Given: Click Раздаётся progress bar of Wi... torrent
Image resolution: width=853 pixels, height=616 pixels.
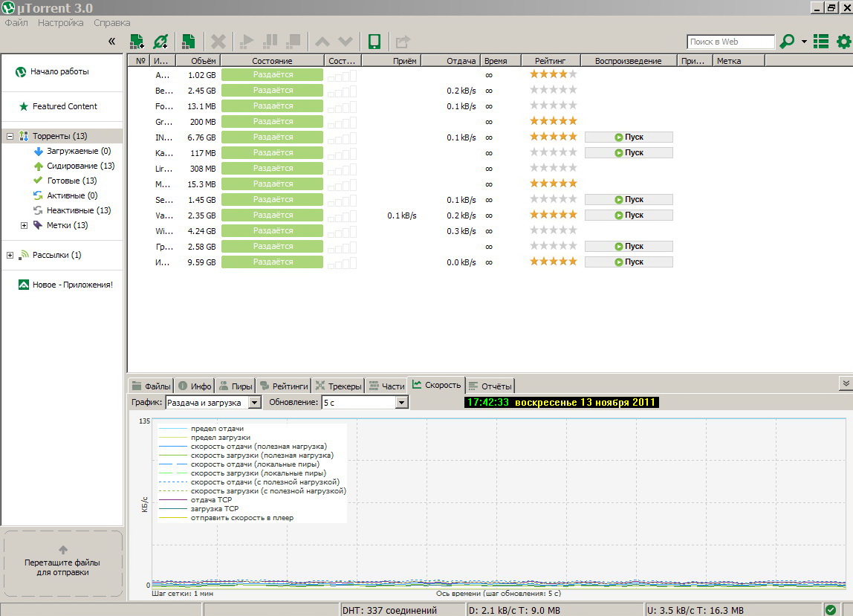Looking at the screenshot, I should click(x=273, y=231).
